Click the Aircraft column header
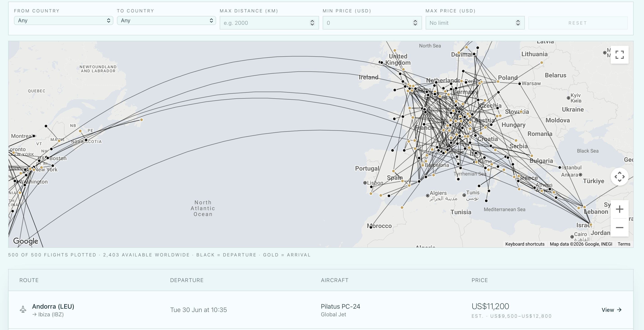Screen dimensions: 644x330 334,280
